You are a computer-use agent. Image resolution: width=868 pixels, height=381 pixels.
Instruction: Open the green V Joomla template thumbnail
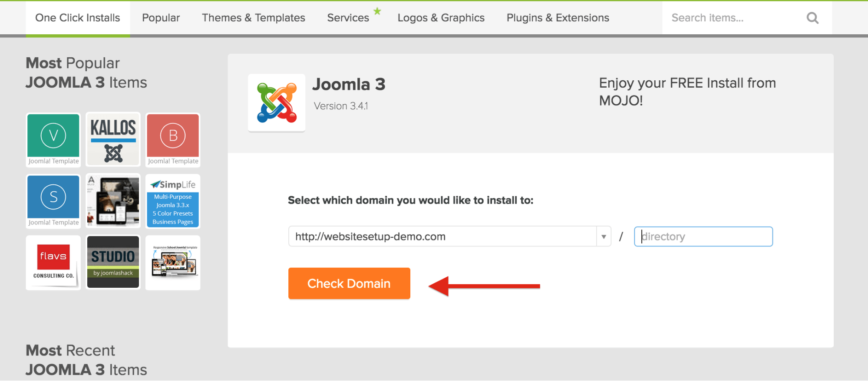click(x=53, y=140)
